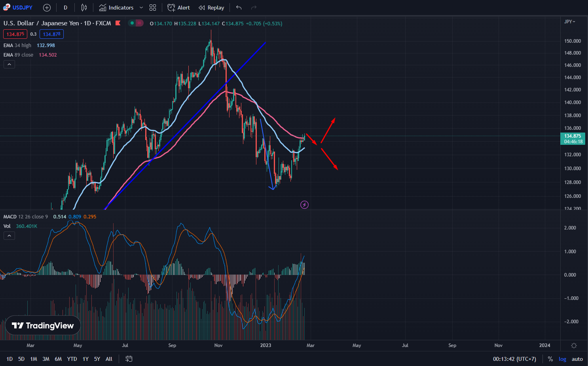Click the go-to-date calendar icon
Image resolution: width=588 pixels, height=366 pixels.
click(129, 359)
